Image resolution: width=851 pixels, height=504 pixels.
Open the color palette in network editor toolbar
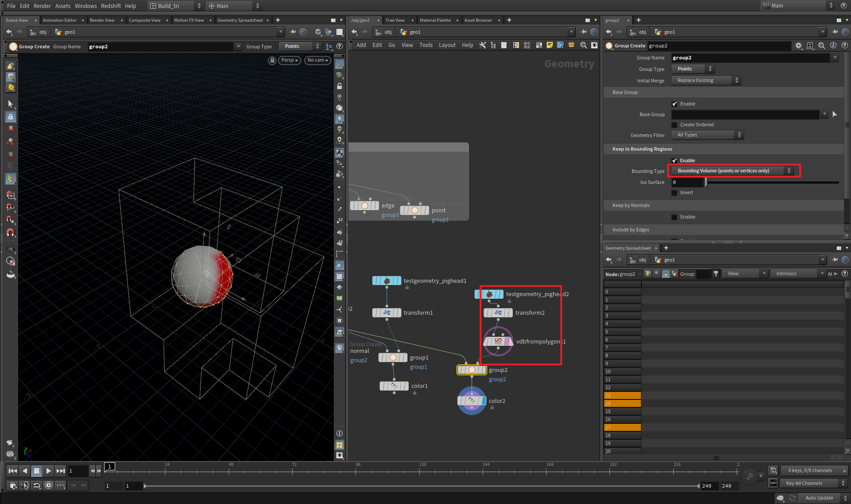(x=516, y=45)
